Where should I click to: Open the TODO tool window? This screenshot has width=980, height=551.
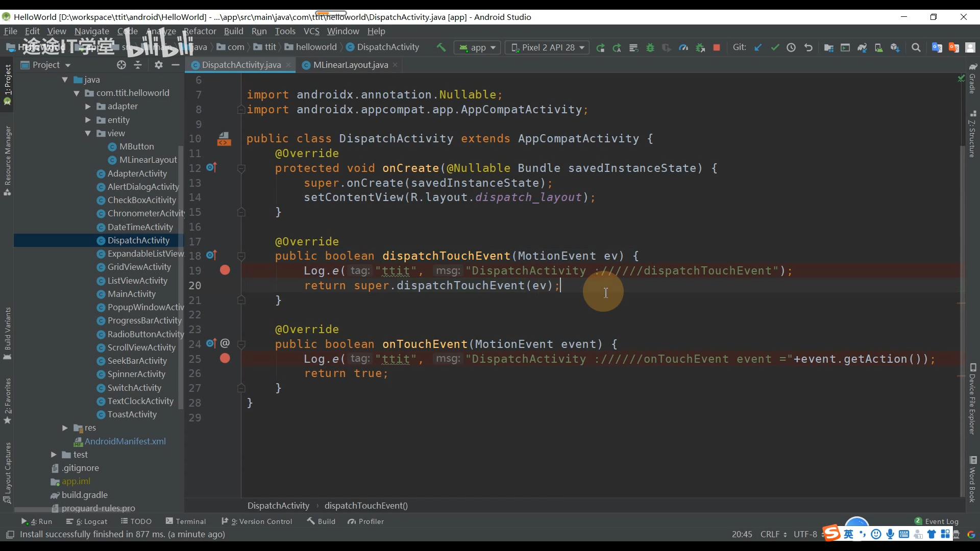136,521
